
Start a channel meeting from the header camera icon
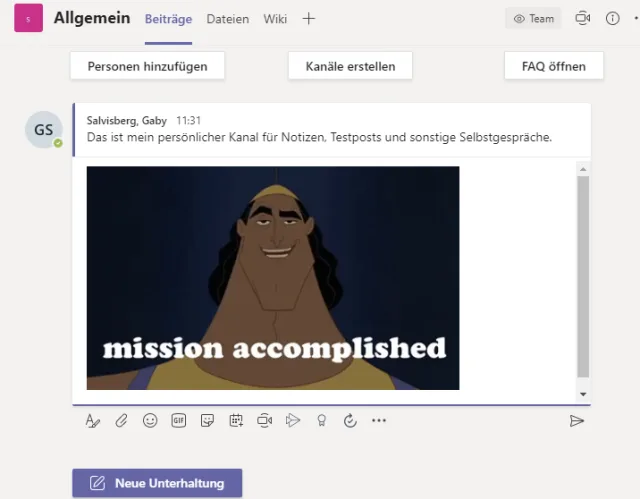point(582,18)
